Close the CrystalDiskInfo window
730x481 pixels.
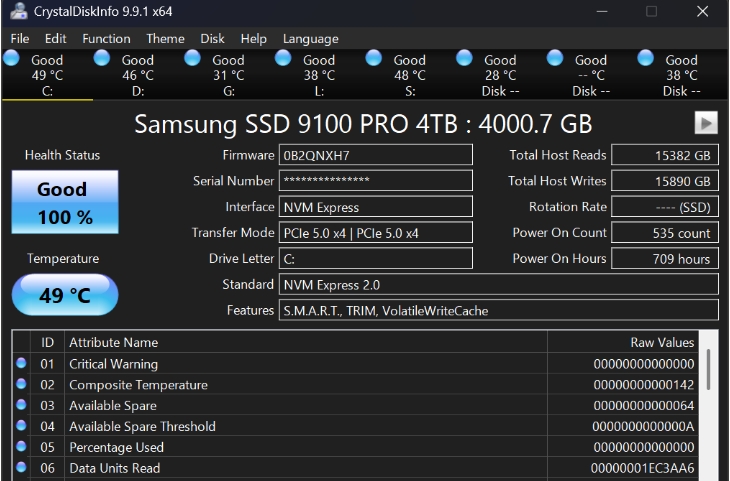(703, 11)
